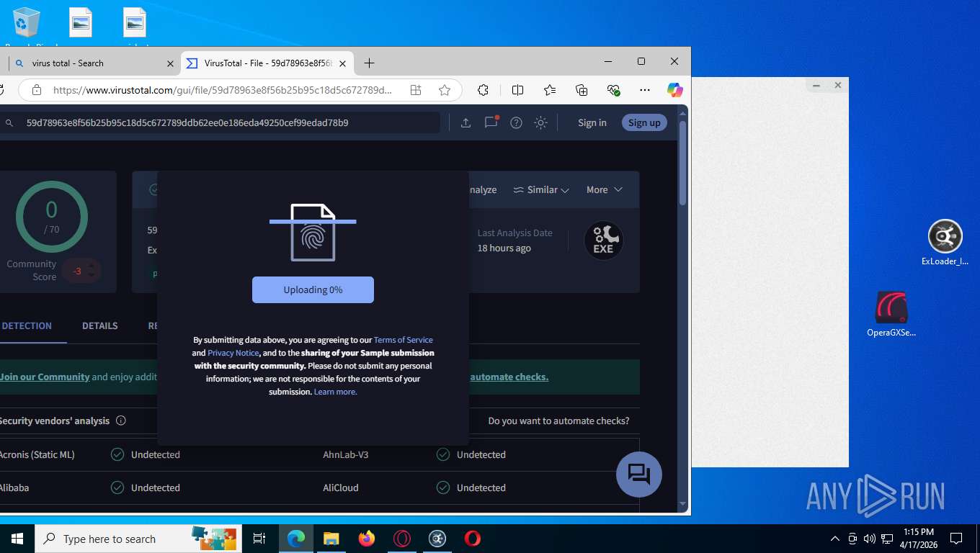The height and width of the screenshot is (553, 980).
Task: Open VirusTotal notifications icon
Action: coord(491,122)
